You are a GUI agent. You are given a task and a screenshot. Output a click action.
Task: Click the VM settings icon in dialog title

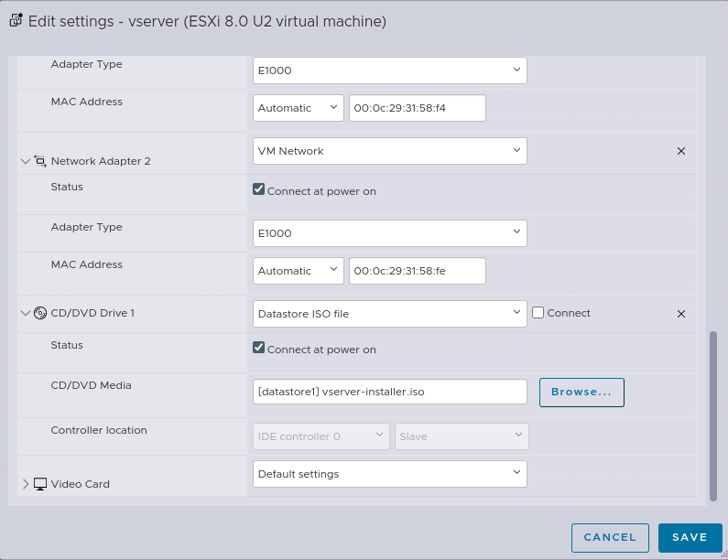[x=16, y=21]
